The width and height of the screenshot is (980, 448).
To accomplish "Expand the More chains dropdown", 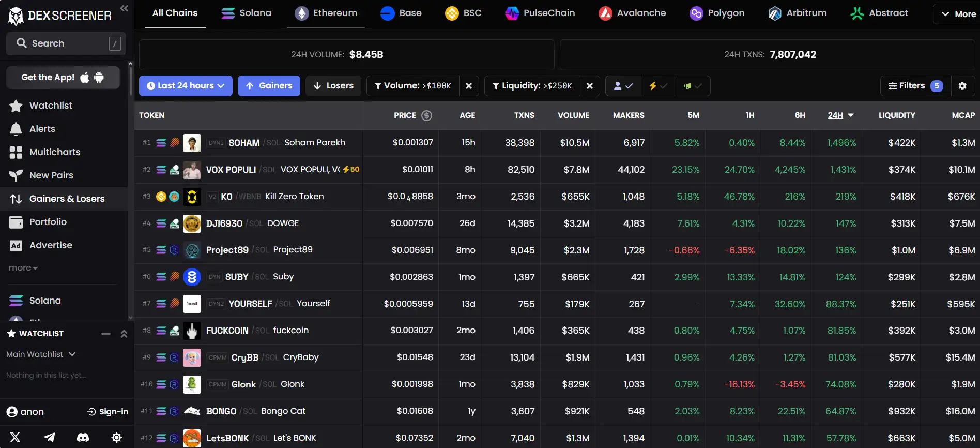I will click(958, 14).
